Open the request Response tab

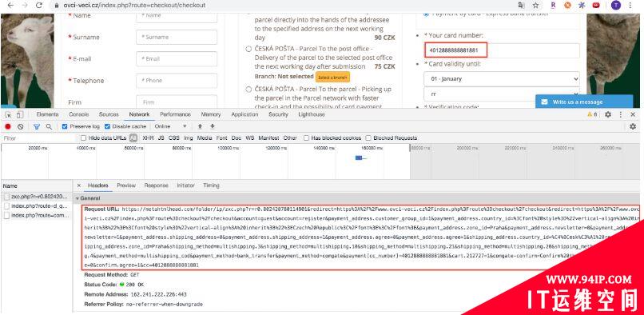click(156, 185)
